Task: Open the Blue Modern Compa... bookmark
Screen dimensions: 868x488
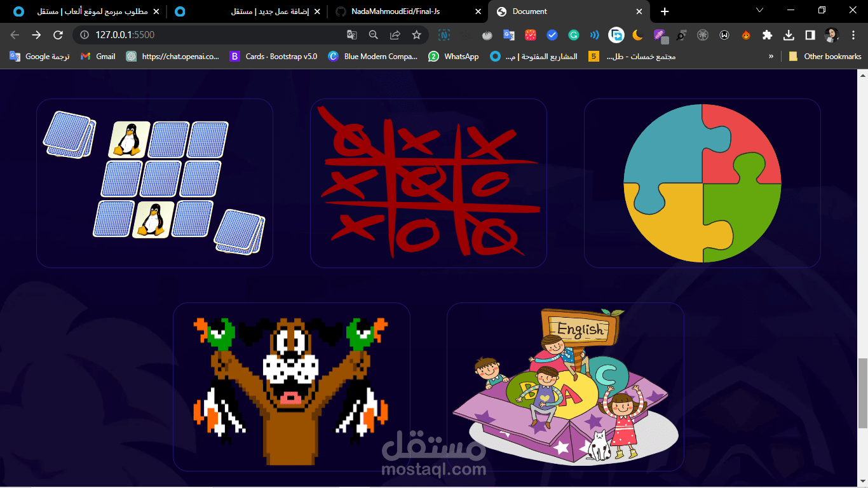Action: 373,57
